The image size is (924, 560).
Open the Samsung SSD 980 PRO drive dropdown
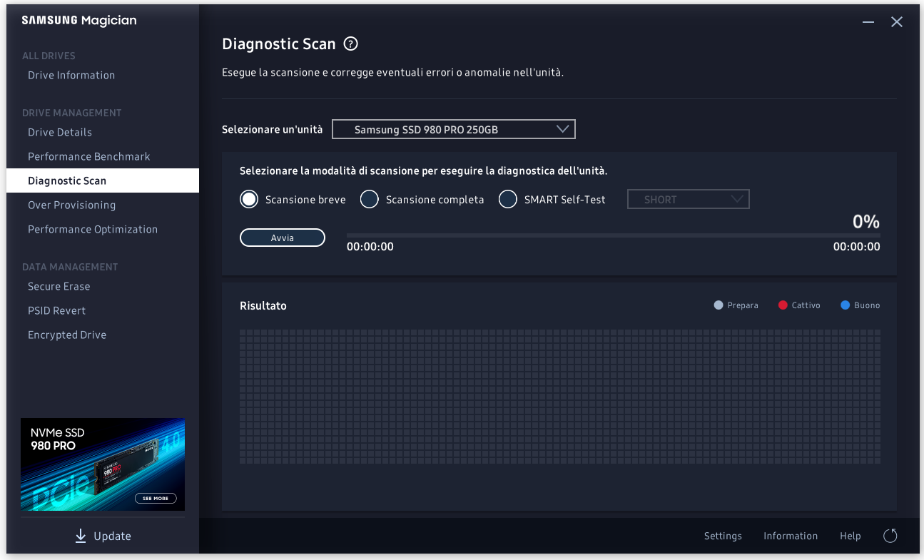point(454,129)
